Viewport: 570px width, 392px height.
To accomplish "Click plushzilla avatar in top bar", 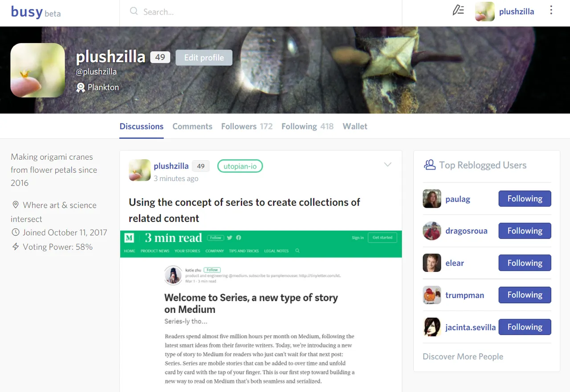I will point(485,12).
